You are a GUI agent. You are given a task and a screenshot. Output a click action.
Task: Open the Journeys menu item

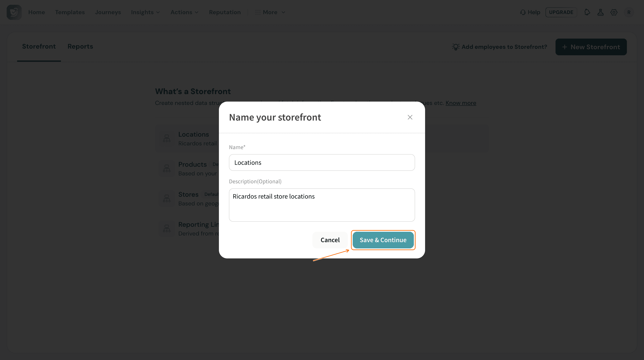(108, 12)
